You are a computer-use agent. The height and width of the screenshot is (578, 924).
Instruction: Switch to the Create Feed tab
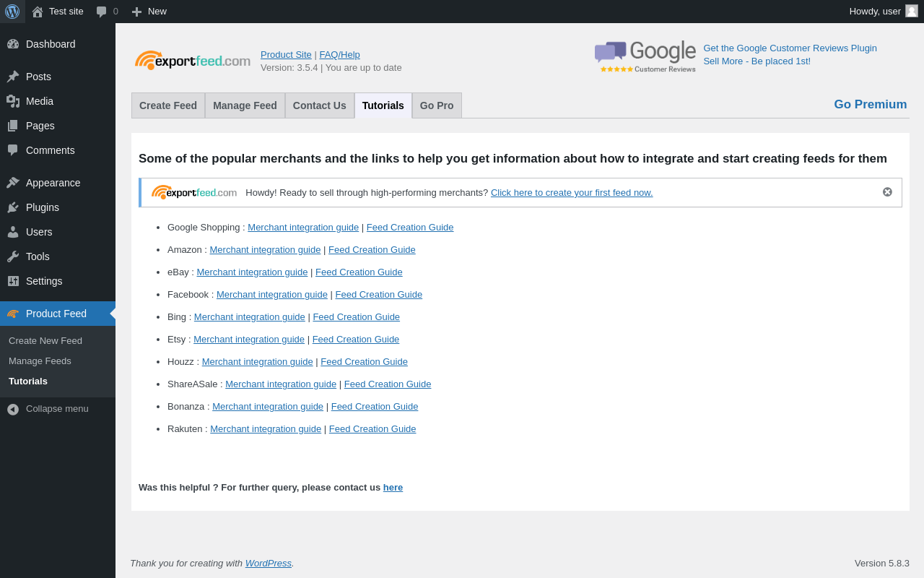coord(168,105)
